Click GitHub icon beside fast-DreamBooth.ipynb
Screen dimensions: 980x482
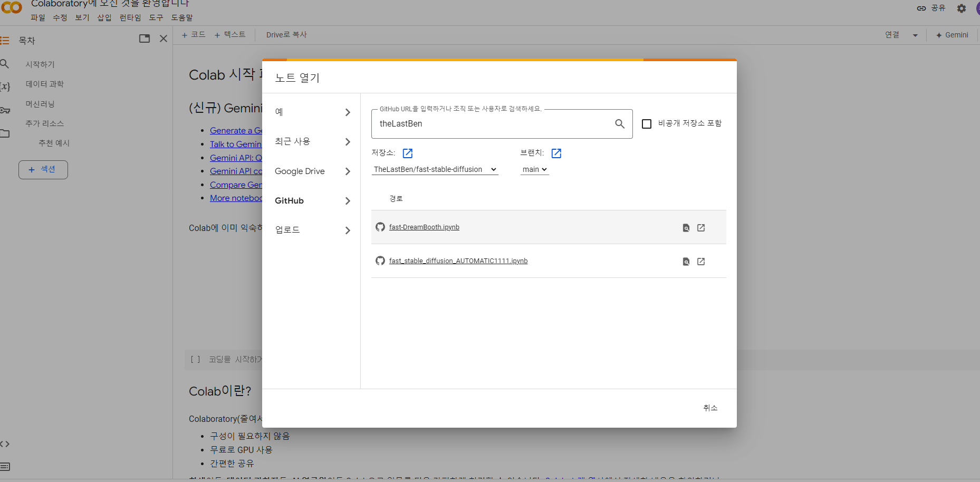point(380,227)
